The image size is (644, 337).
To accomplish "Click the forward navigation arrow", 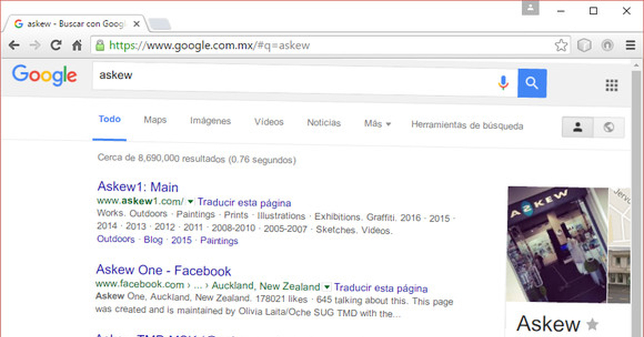I will tap(35, 45).
